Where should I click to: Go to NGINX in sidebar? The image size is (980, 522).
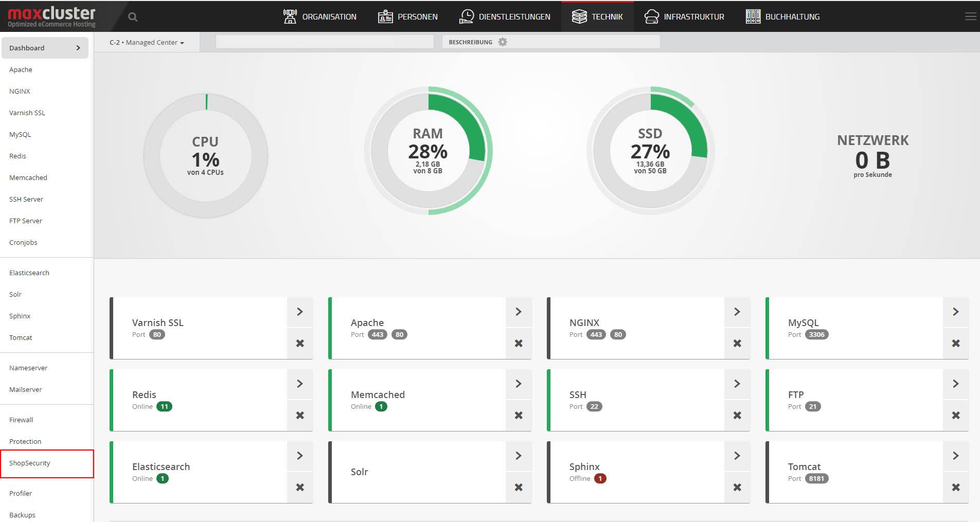(20, 91)
